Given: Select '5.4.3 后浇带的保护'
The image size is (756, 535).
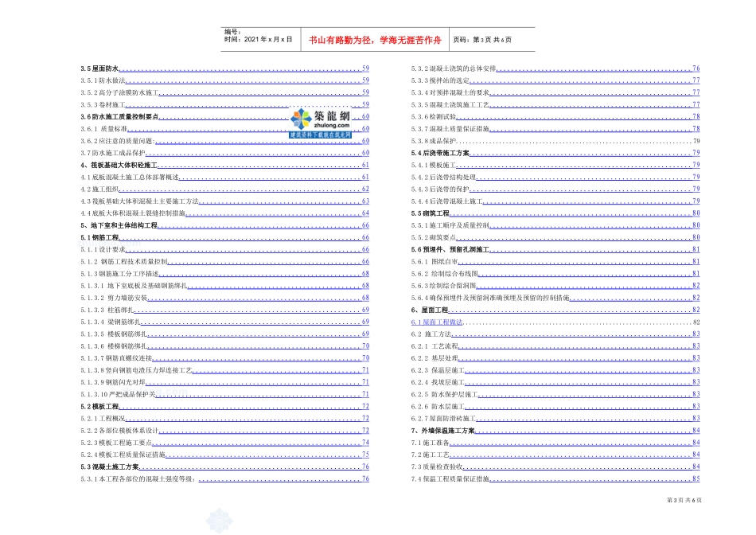Looking at the screenshot, I should click(555, 189).
